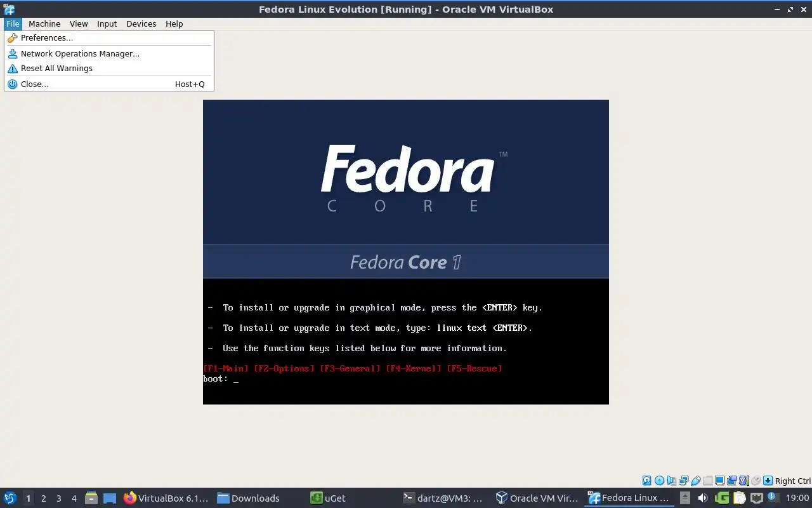
Task: Click the USB devices status icon
Action: 696,481
